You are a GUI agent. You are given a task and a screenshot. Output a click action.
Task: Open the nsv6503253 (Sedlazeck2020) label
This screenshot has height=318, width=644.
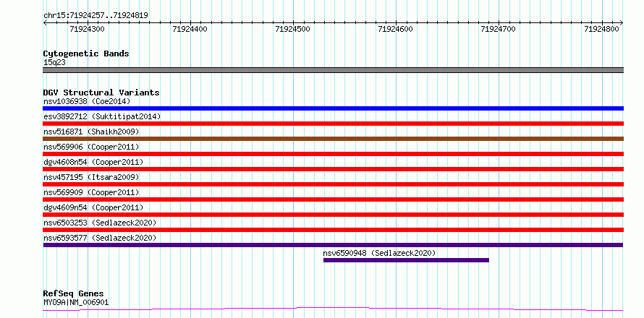tap(100, 223)
